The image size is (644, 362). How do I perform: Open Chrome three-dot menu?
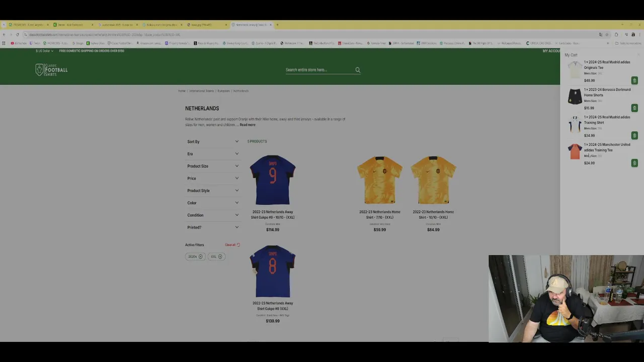[639, 35]
